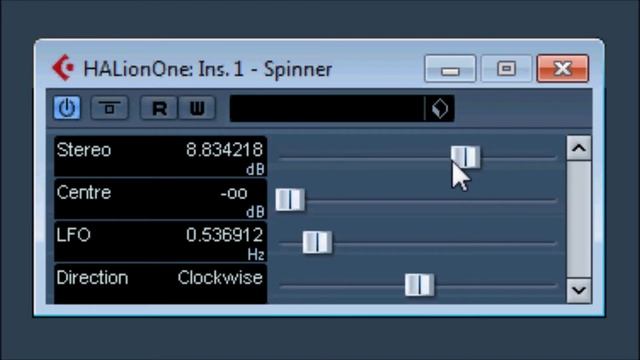Close the HALionOne Spinner window
This screenshot has width=640, height=360.
coord(563,69)
